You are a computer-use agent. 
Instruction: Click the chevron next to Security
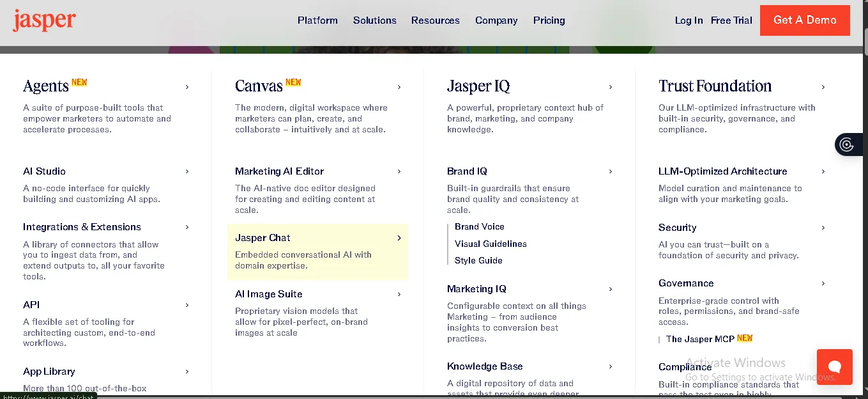coord(823,228)
